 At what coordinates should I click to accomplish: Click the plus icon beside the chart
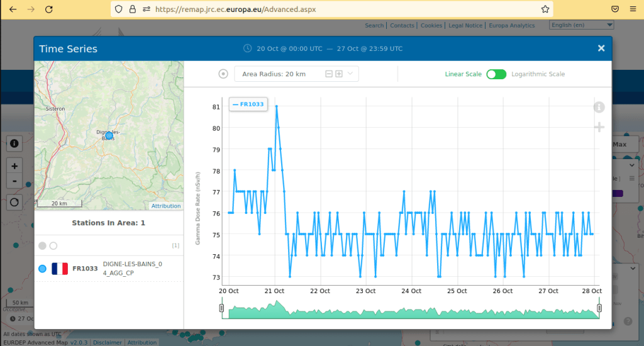pos(599,128)
